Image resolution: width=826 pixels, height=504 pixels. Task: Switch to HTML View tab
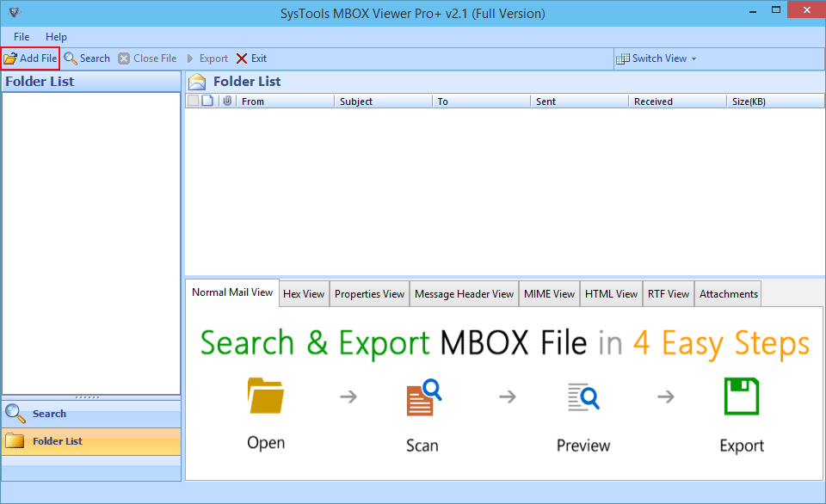(611, 294)
